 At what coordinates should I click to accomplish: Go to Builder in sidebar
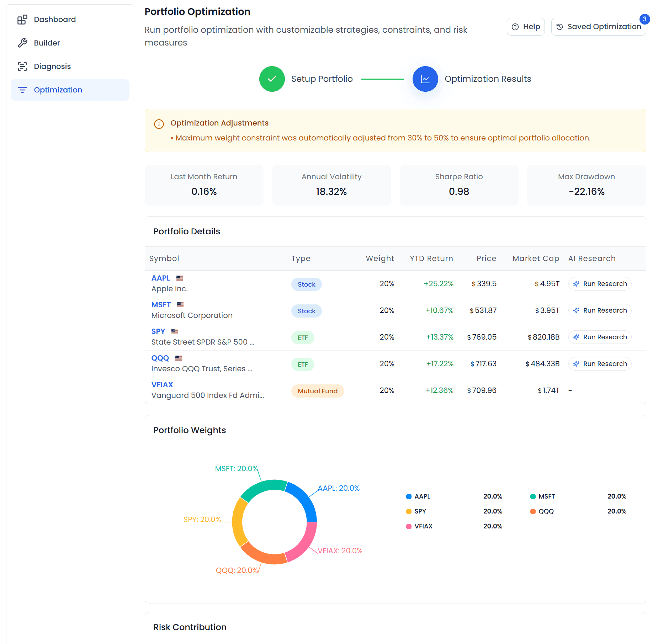click(70, 43)
